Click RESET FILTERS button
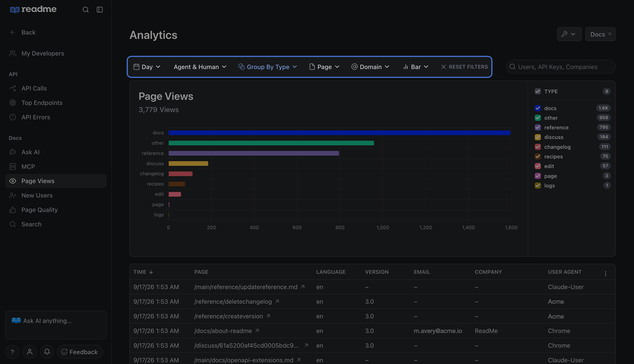Image resolution: width=634 pixels, height=364 pixels. coord(464,67)
